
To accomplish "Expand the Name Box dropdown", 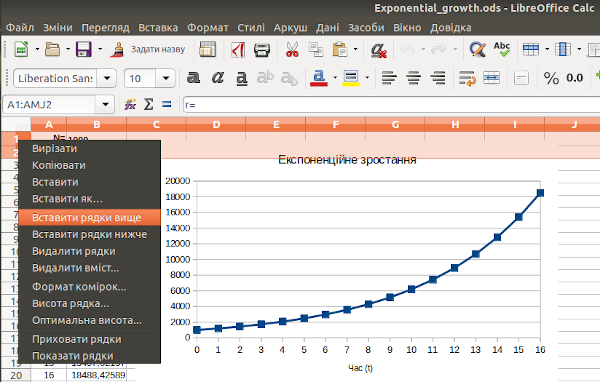I will pos(105,104).
